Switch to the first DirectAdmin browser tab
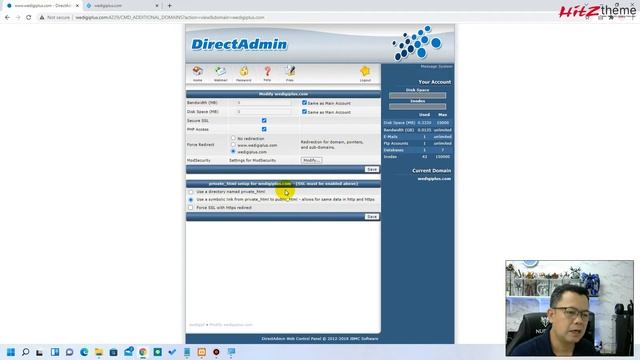Viewport: 640px width, 360px height. [x=42, y=6]
